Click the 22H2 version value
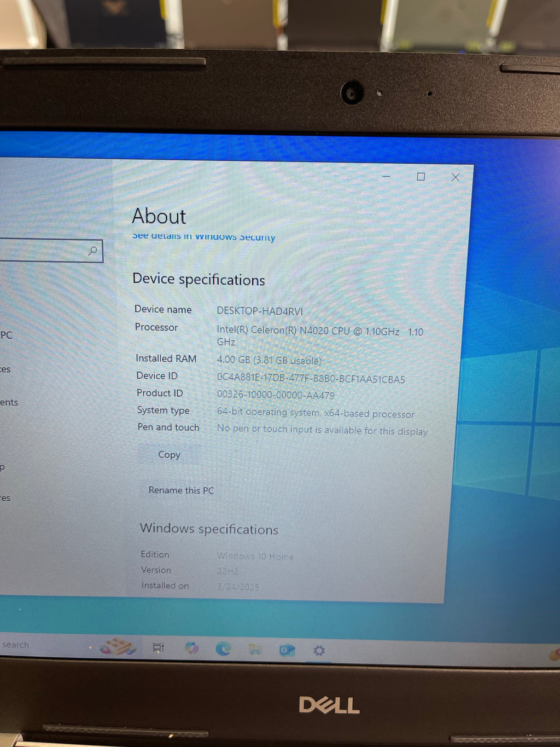The image size is (560, 747). tap(227, 571)
